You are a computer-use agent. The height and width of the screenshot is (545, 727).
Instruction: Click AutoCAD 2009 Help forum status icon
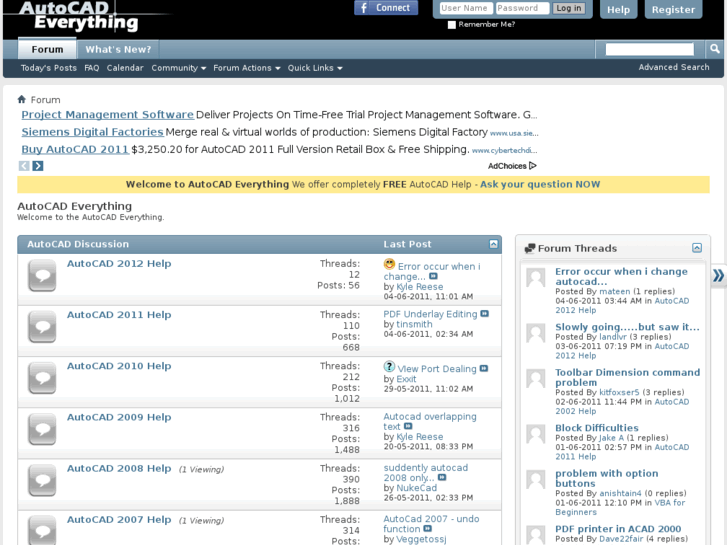click(x=42, y=430)
